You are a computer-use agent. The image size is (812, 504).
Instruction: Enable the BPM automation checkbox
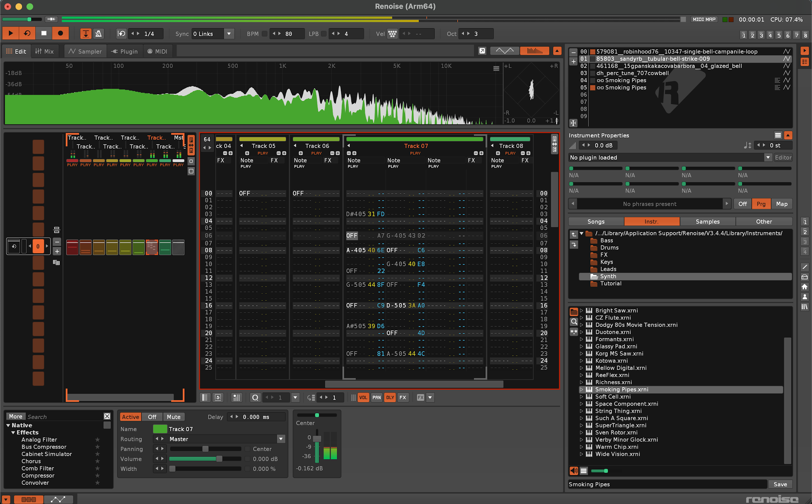click(265, 34)
